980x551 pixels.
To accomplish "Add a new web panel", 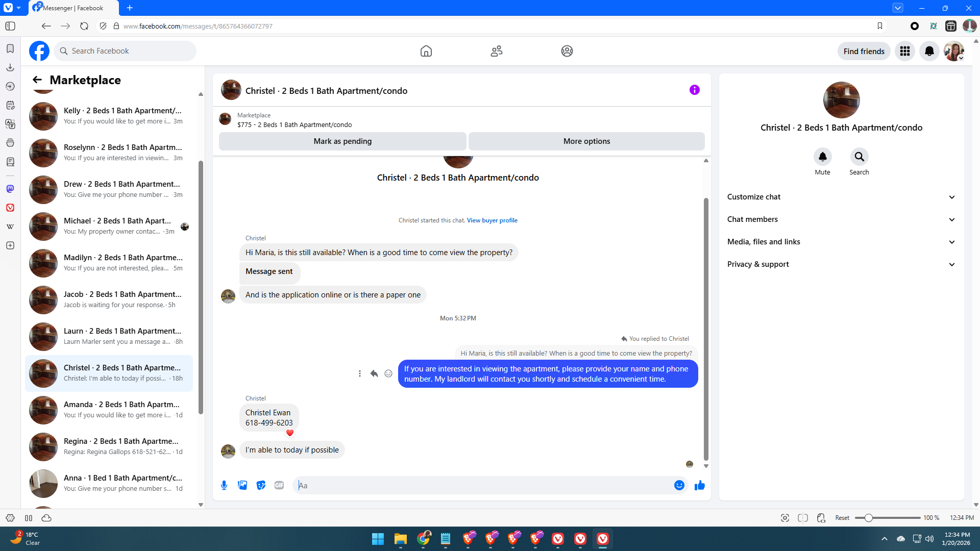I will pyautogui.click(x=10, y=245).
